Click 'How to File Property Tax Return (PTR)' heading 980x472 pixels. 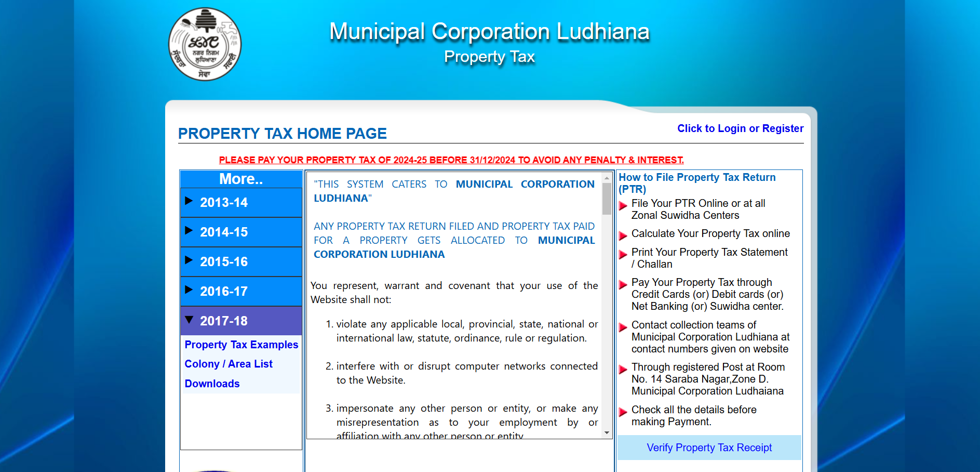click(697, 183)
